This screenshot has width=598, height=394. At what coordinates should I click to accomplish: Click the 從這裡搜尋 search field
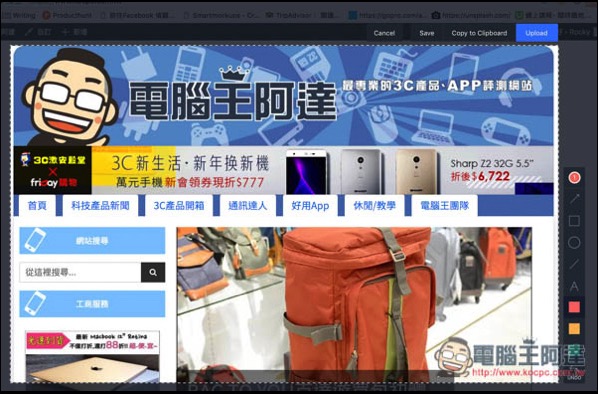tap(80, 272)
